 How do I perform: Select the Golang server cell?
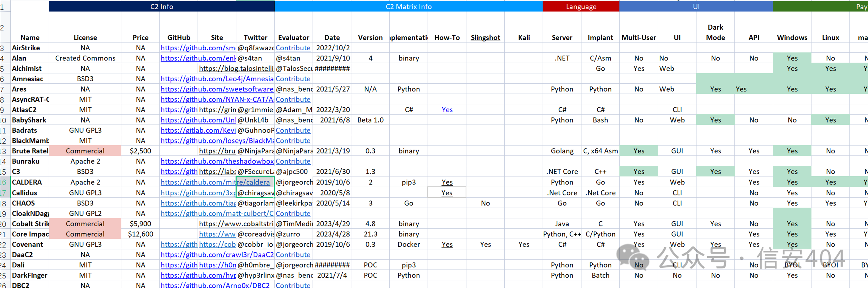(x=562, y=151)
